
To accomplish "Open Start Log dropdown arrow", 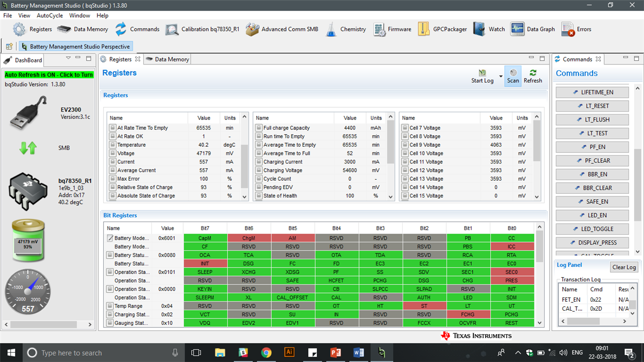I will tap(501, 76).
